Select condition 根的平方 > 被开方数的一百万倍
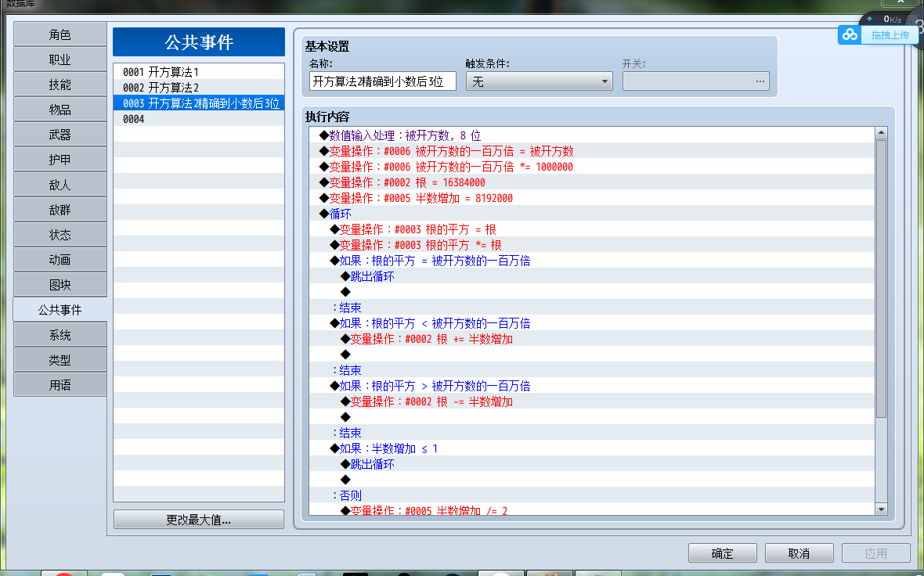 click(592, 386)
